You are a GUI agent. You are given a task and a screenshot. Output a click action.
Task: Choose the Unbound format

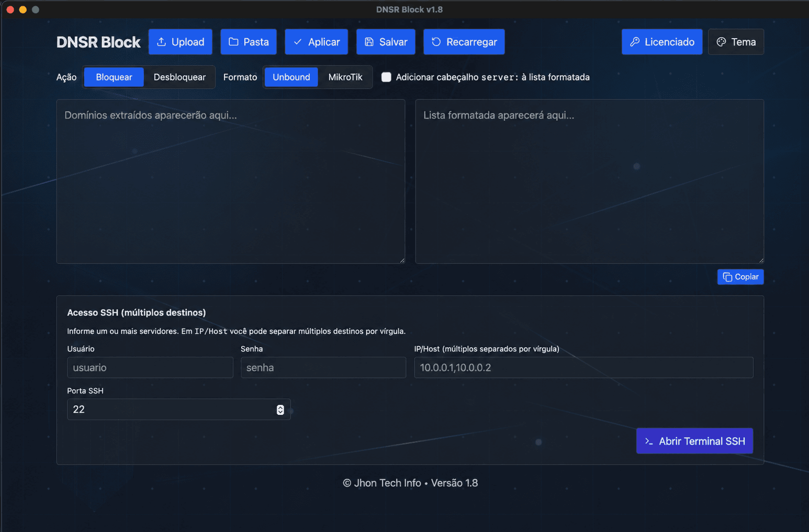pyautogui.click(x=291, y=77)
